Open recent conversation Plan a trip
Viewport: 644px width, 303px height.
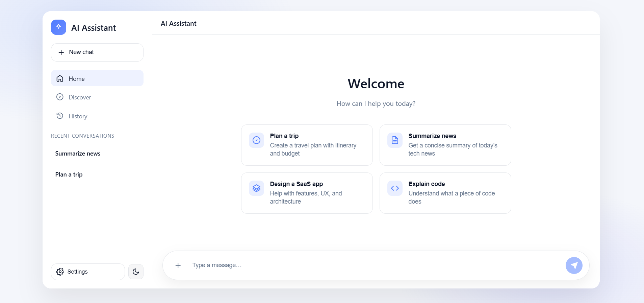point(97,174)
